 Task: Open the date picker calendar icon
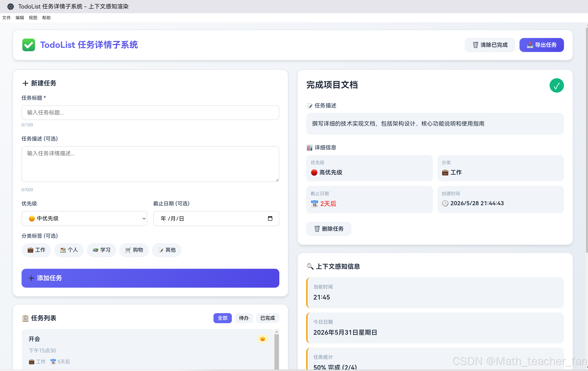pyautogui.click(x=270, y=218)
